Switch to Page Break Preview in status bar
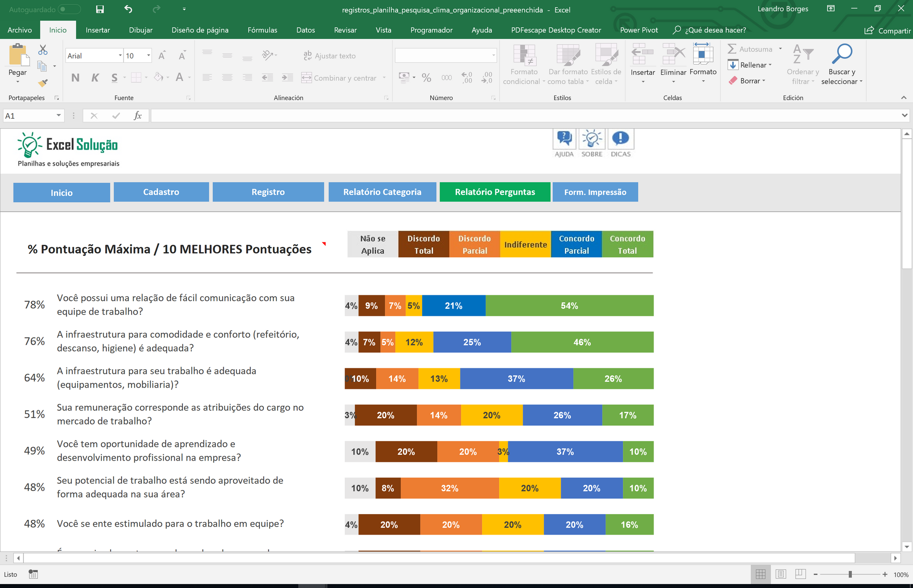913x588 pixels. coord(801,574)
